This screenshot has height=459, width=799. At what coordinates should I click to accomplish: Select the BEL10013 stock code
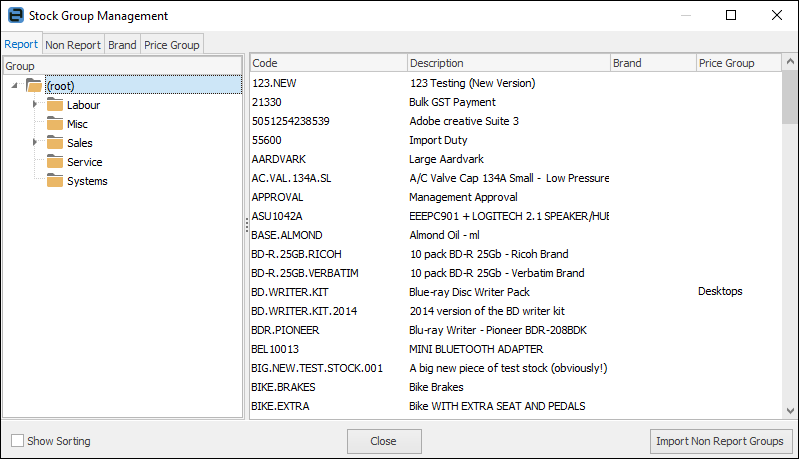pos(275,349)
